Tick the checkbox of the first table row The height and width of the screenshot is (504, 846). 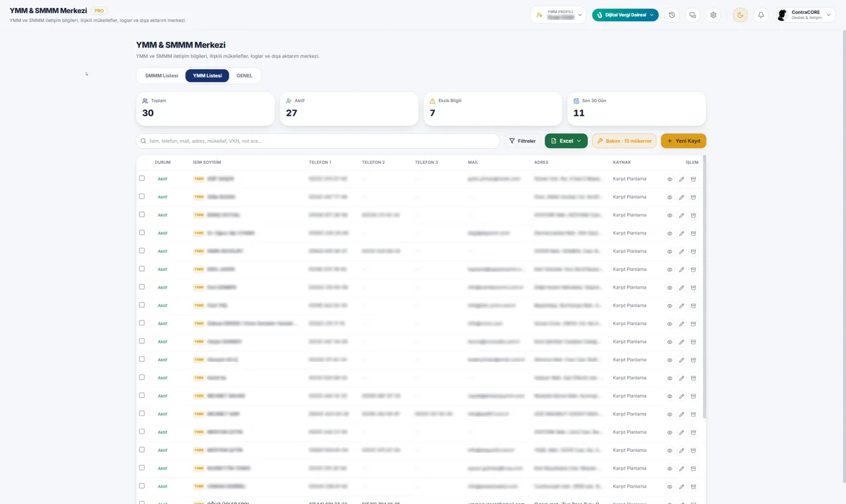(x=141, y=178)
